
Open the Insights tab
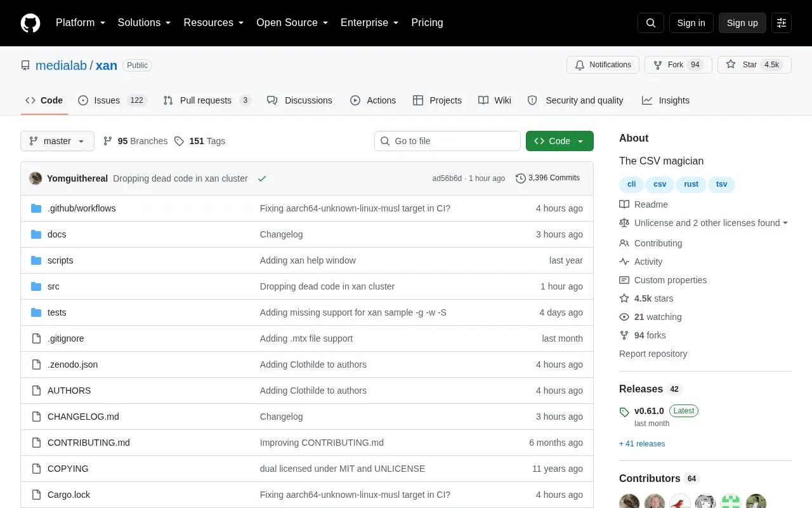click(x=665, y=100)
